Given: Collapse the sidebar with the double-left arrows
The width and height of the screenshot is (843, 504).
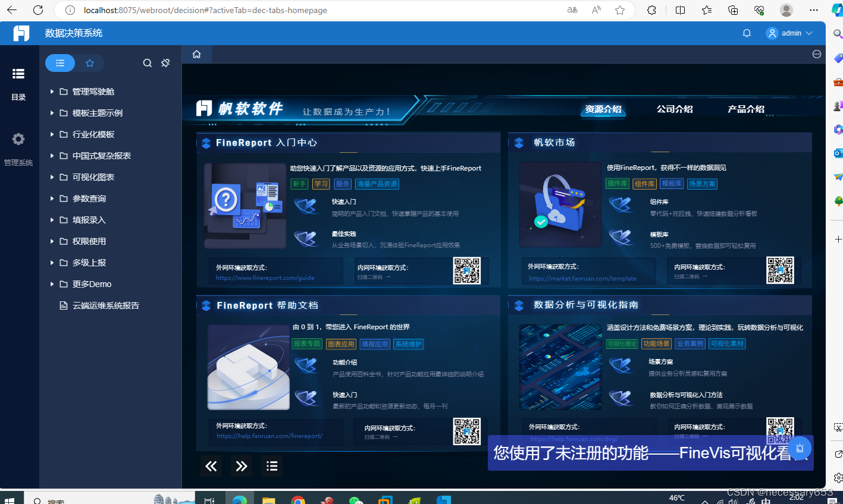Looking at the screenshot, I should [211, 466].
